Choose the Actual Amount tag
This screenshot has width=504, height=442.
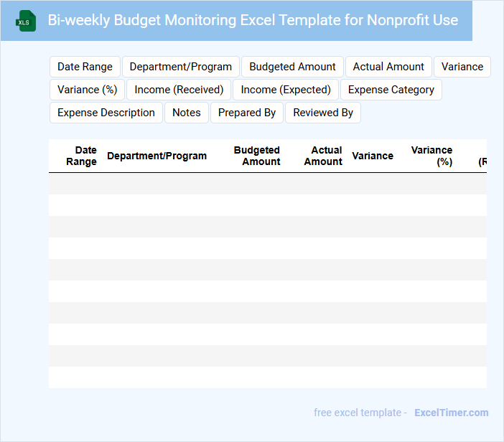pos(388,67)
